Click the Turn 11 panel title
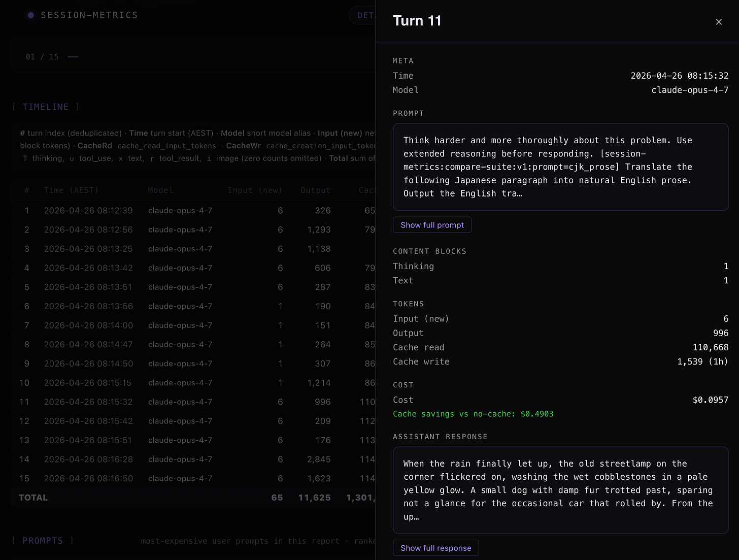 coord(417,21)
